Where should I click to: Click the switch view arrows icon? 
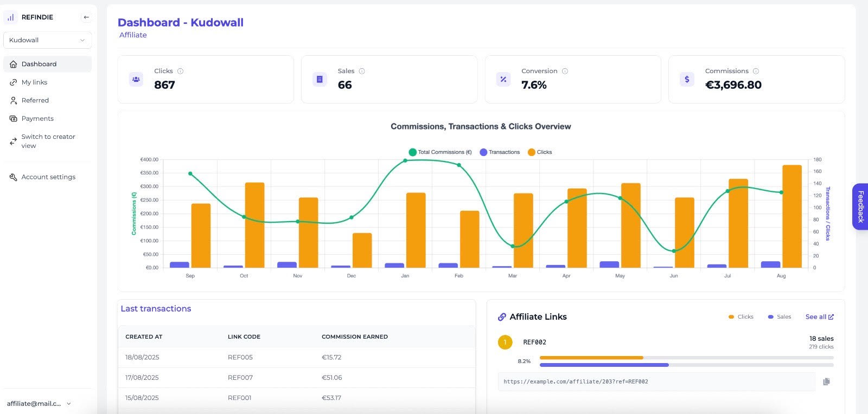pyautogui.click(x=14, y=141)
